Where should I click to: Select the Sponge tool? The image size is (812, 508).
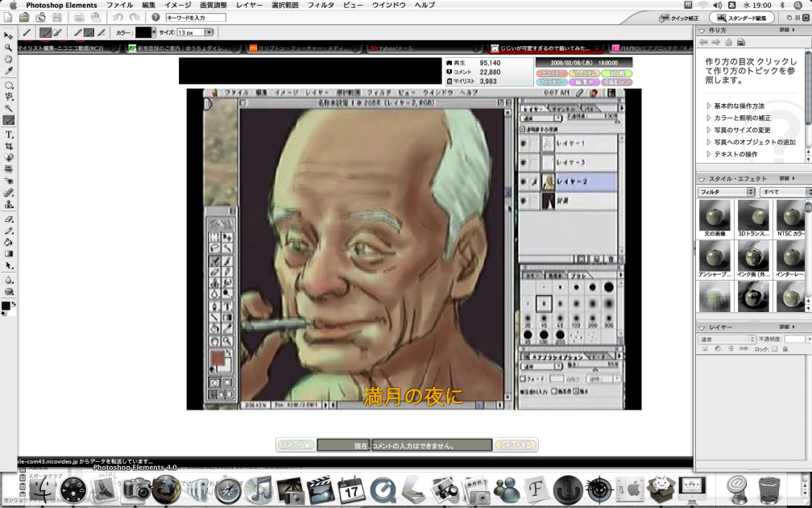pos(8,291)
